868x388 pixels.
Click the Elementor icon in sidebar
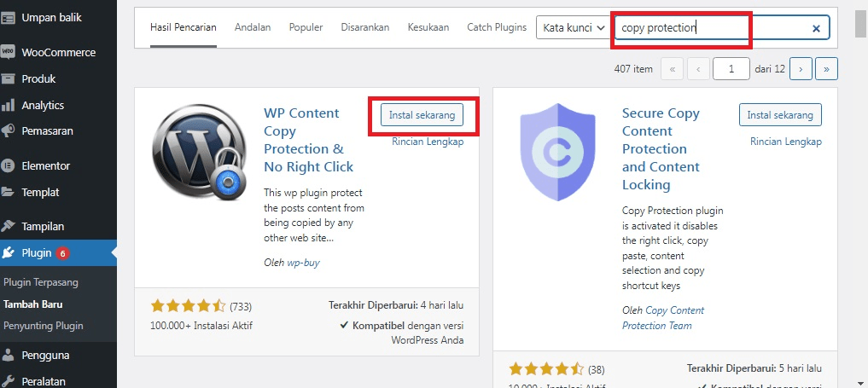9,166
